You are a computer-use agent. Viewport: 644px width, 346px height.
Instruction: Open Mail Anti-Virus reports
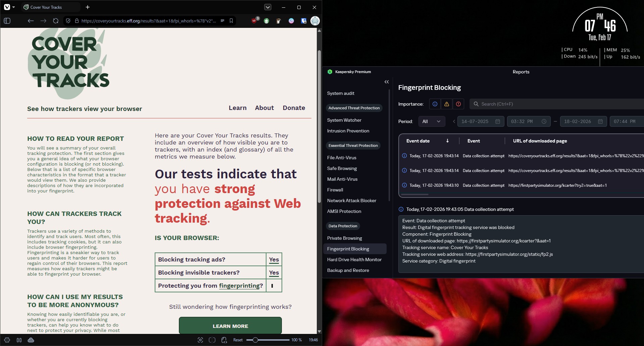pos(342,179)
